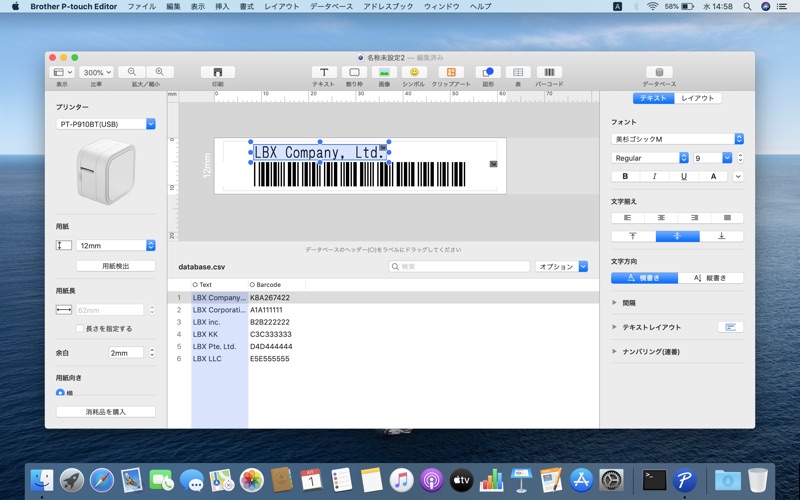Click the Text column header

point(219,285)
